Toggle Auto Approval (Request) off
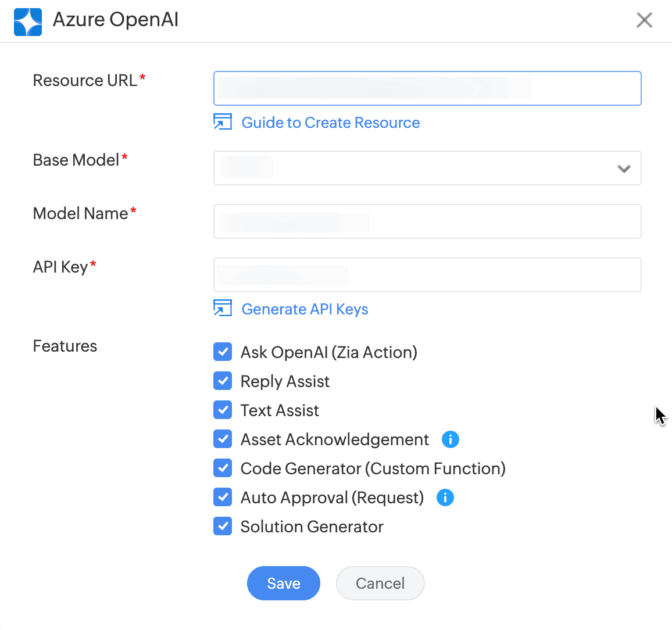This screenshot has width=672, height=630. (223, 497)
